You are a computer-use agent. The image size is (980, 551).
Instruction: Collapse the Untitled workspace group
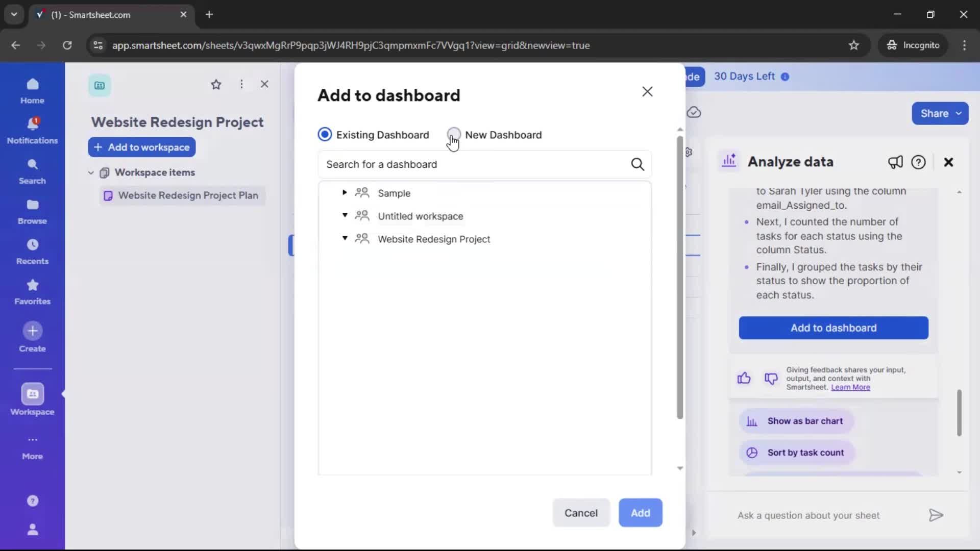point(345,216)
